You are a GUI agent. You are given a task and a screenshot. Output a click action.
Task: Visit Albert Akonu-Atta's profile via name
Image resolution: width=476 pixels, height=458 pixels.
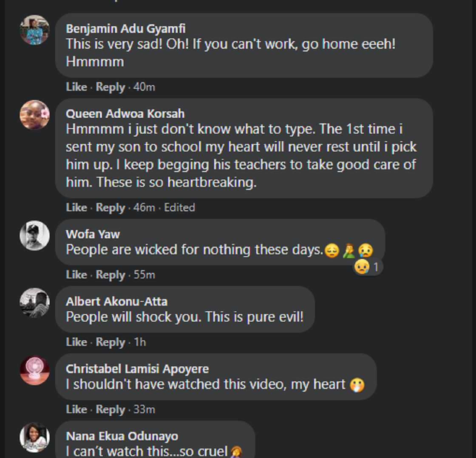tap(116, 302)
